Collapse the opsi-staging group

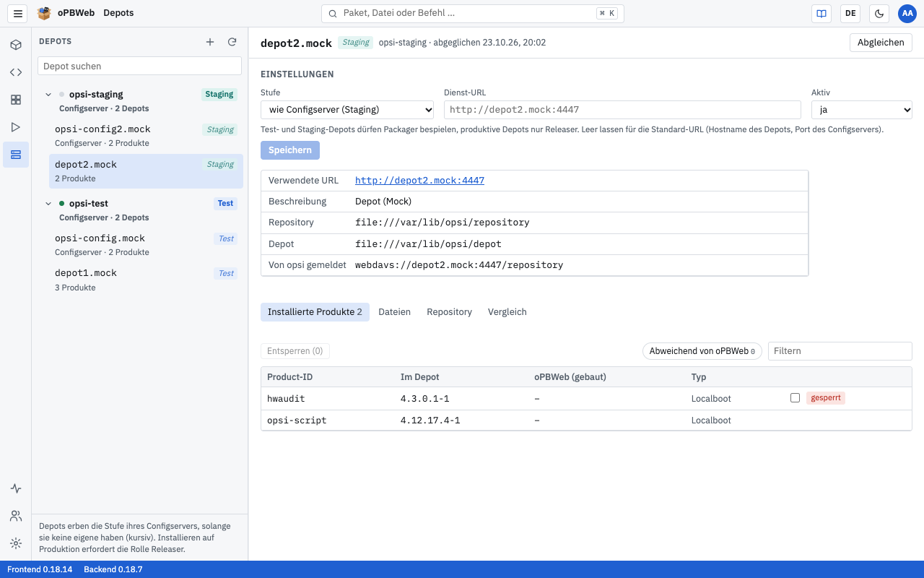click(x=48, y=95)
